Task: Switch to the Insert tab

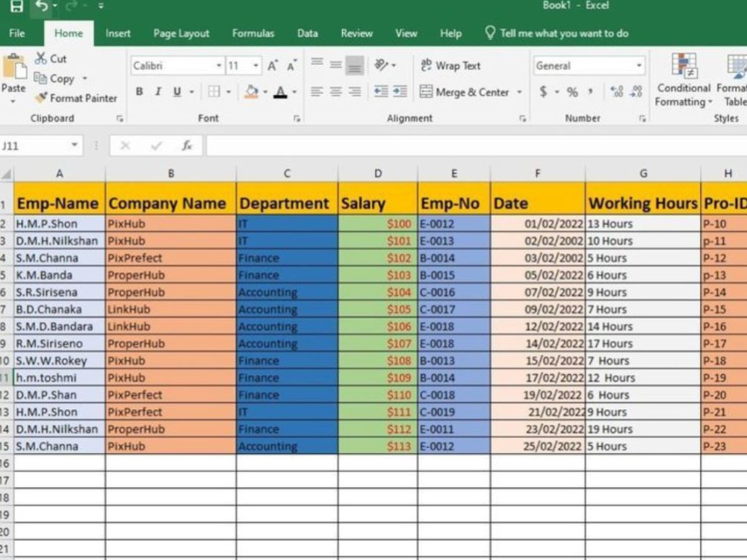Action: (118, 34)
